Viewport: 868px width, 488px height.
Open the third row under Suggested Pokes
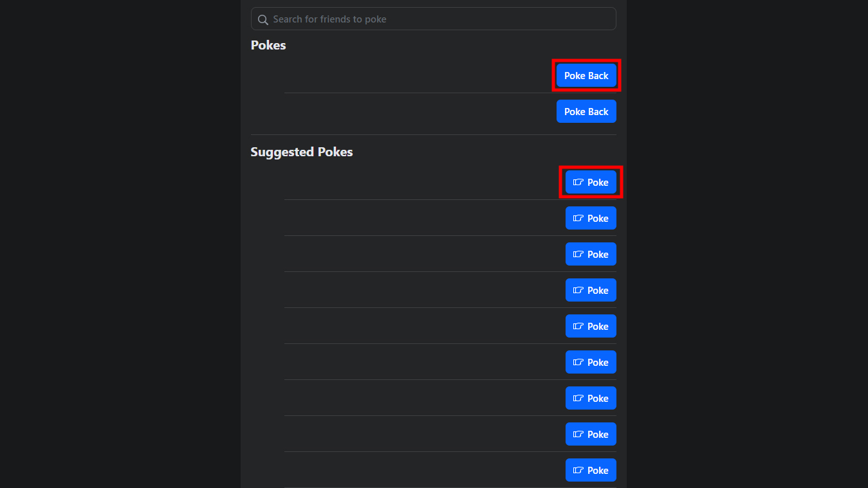pos(412,255)
